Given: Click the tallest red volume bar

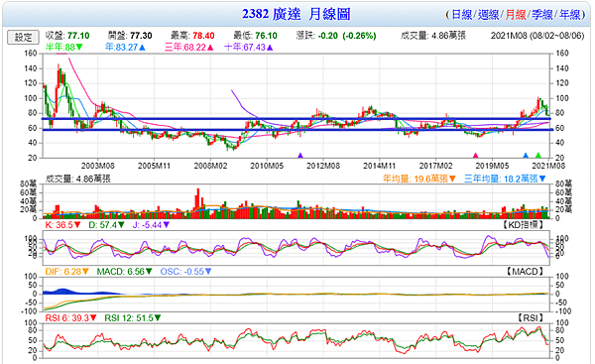Looking at the screenshot, I should pyautogui.click(x=197, y=203).
